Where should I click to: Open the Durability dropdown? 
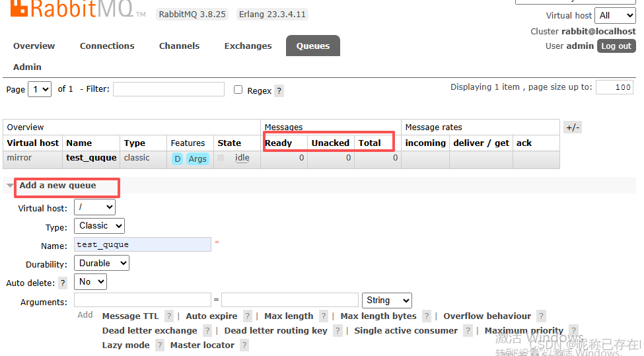102,263
